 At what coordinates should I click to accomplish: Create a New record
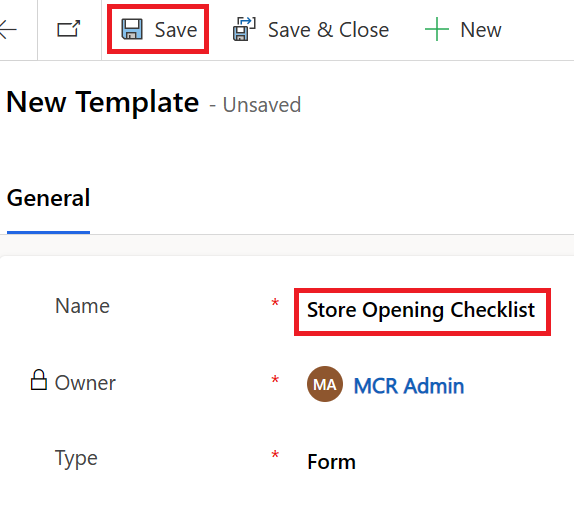tap(463, 29)
